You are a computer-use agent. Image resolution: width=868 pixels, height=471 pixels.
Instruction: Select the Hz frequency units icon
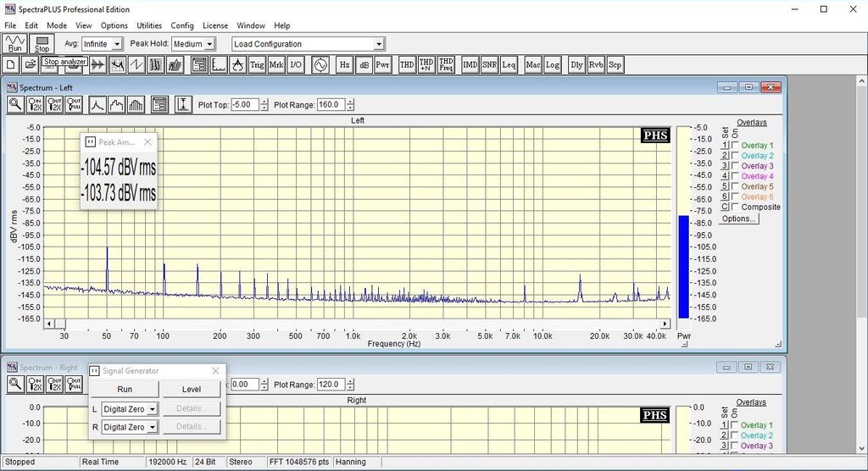(x=345, y=64)
